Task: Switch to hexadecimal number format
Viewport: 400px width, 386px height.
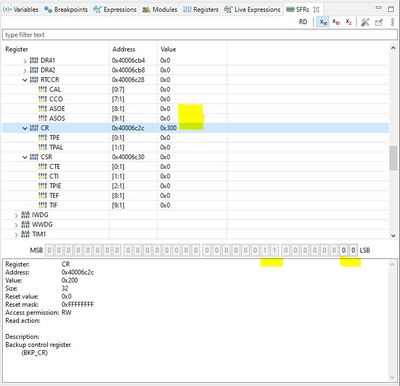Action: point(323,22)
